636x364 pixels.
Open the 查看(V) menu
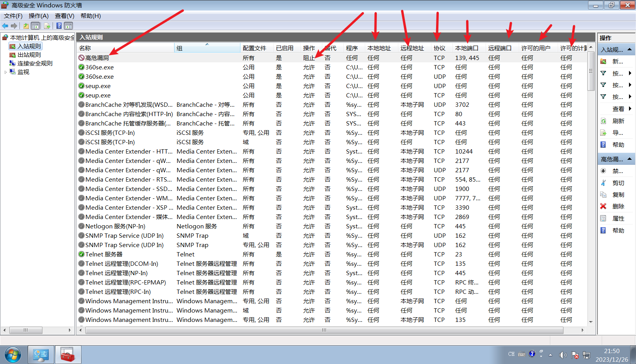[x=65, y=16]
